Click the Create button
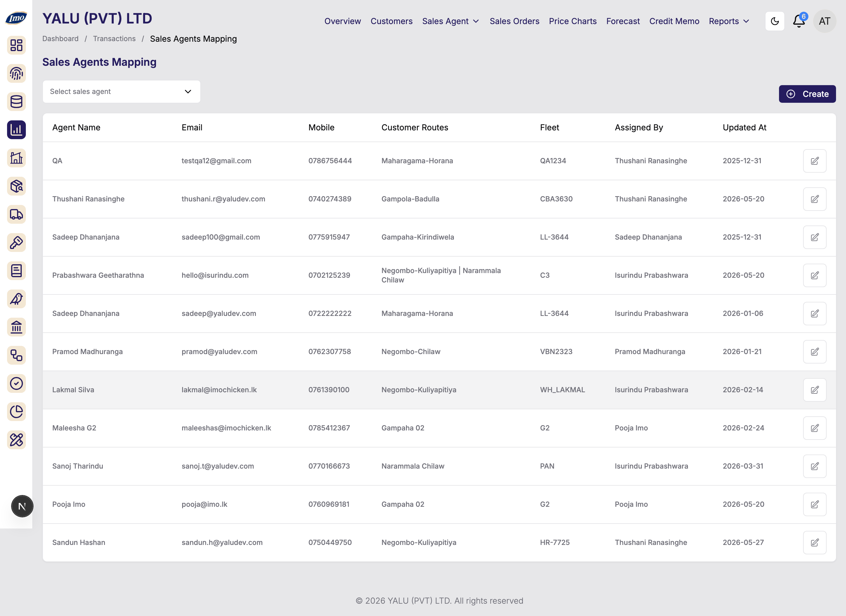 [x=807, y=94]
